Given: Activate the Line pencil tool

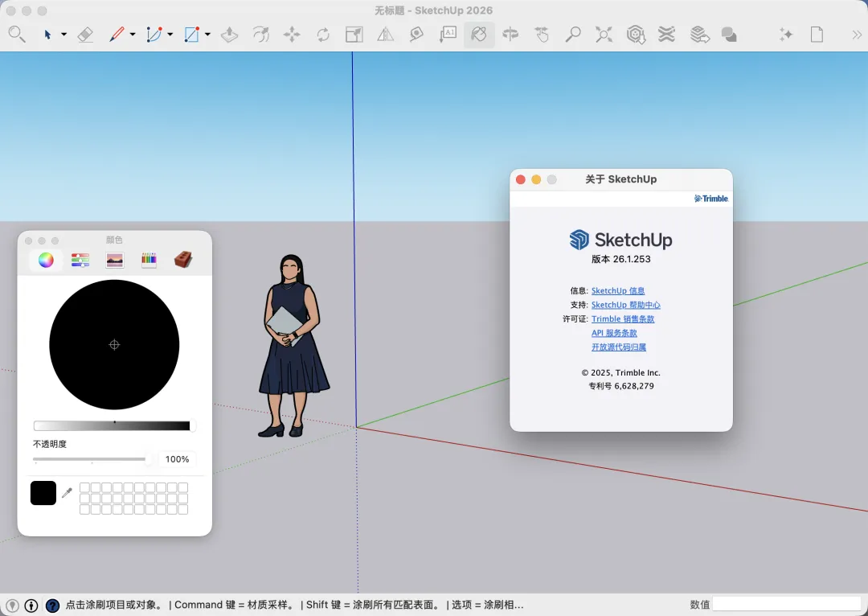Looking at the screenshot, I should [x=117, y=35].
